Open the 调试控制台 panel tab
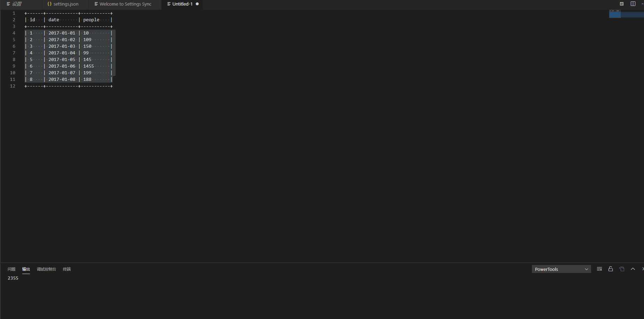644x319 pixels. coord(46,269)
